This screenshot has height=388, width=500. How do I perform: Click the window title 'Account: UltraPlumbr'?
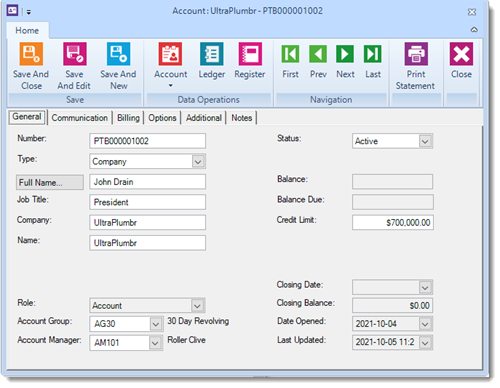coord(214,11)
